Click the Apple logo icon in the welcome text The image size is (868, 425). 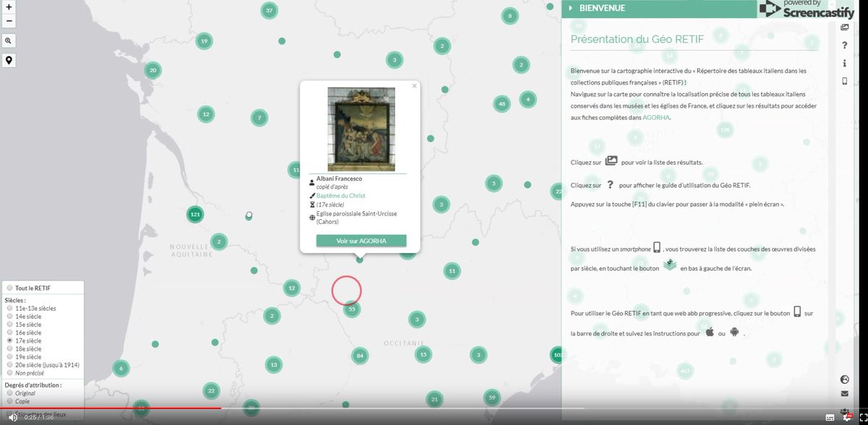710,332
